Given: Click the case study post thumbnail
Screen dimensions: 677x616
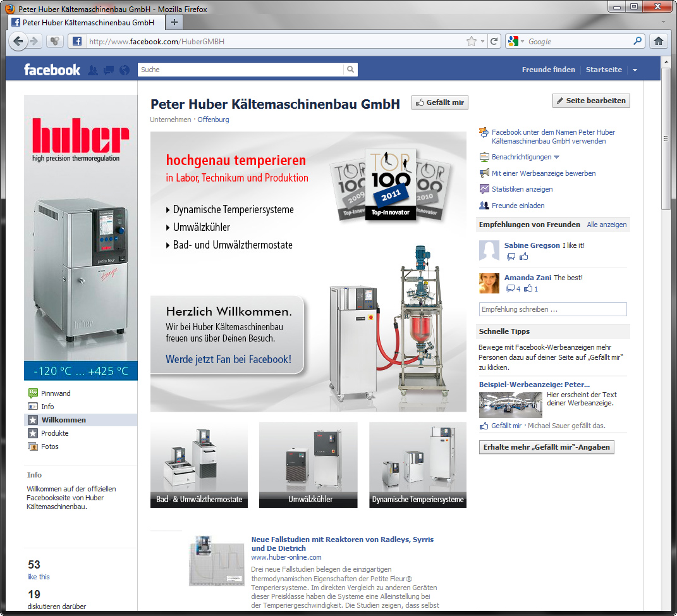Looking at the screenshot, I should 217,561.
